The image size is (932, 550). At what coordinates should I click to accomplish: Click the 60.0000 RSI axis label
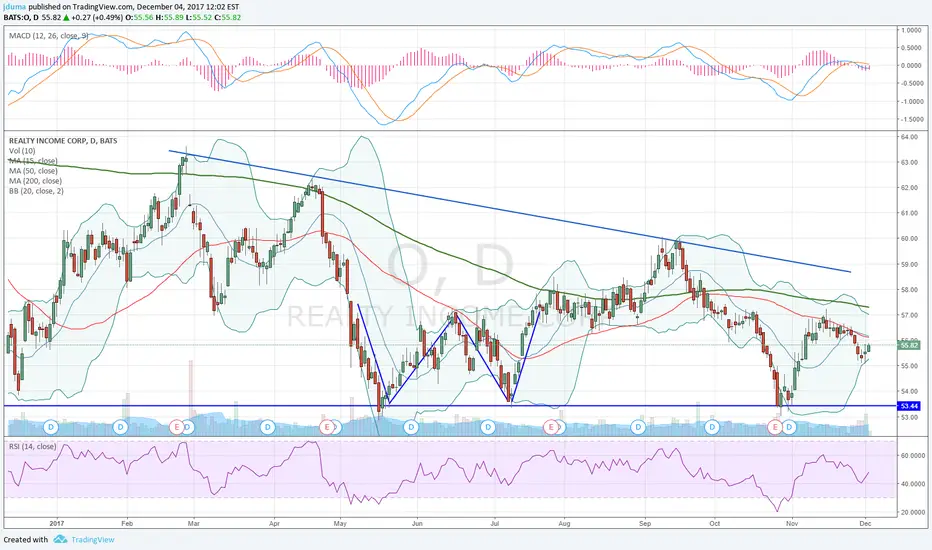[912, 455]
